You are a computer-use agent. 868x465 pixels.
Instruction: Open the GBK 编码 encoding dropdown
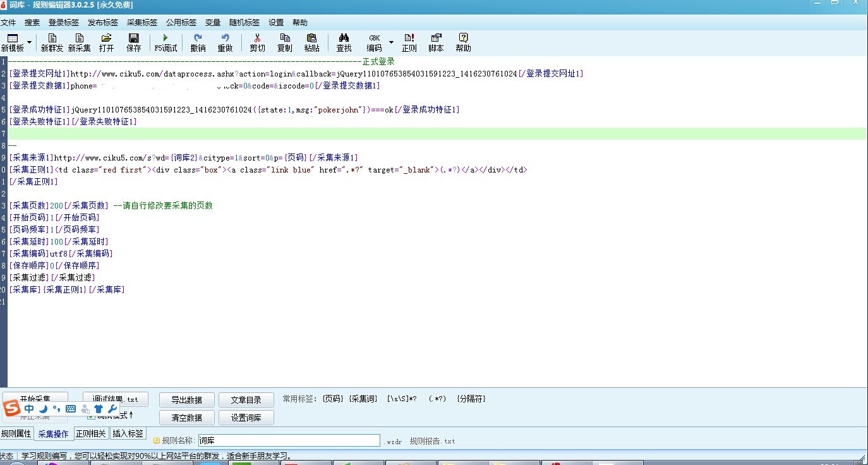[390, 42]
